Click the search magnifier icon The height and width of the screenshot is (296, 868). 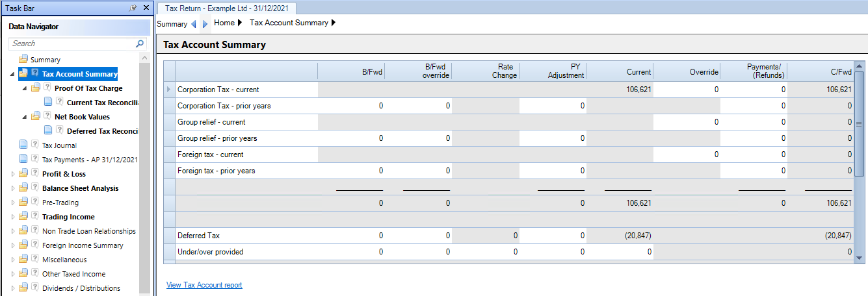[x=139, y=43]
